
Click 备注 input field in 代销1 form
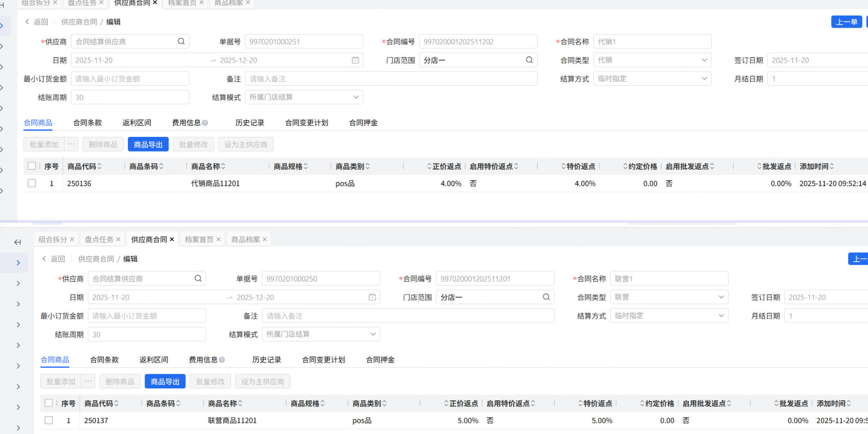(391, 79)
